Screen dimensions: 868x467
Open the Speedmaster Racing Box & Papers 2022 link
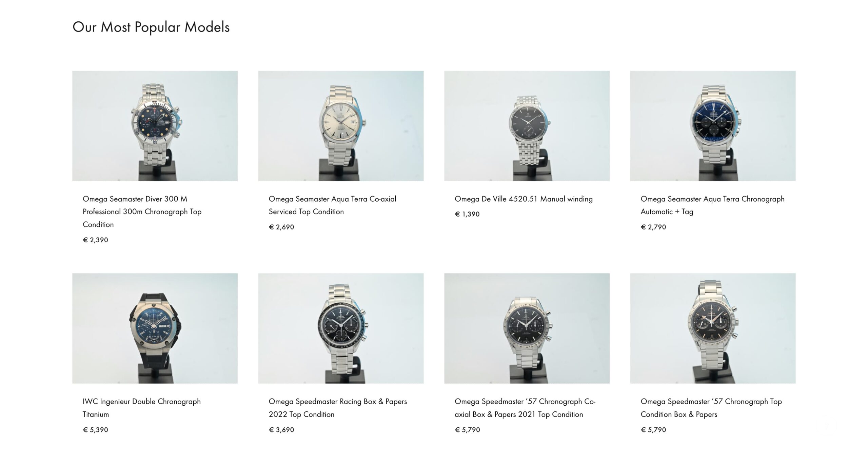tap(338, 408)
